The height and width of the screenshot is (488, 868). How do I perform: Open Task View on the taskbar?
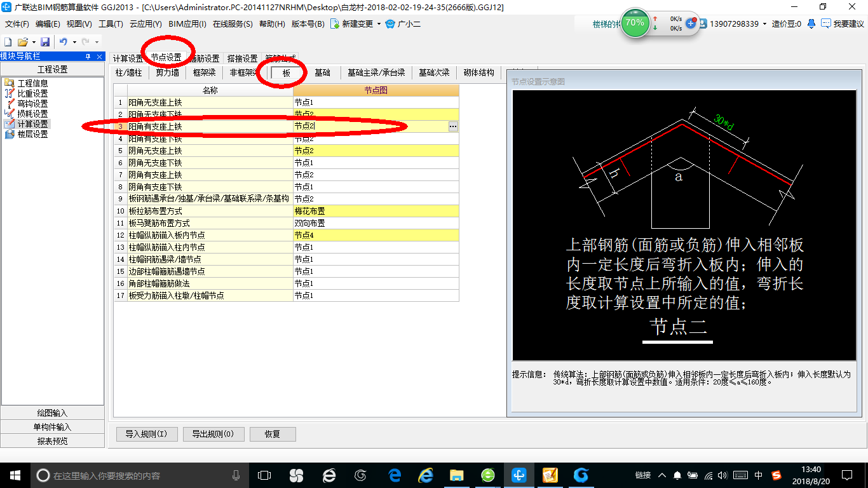[x=264, y=475]
